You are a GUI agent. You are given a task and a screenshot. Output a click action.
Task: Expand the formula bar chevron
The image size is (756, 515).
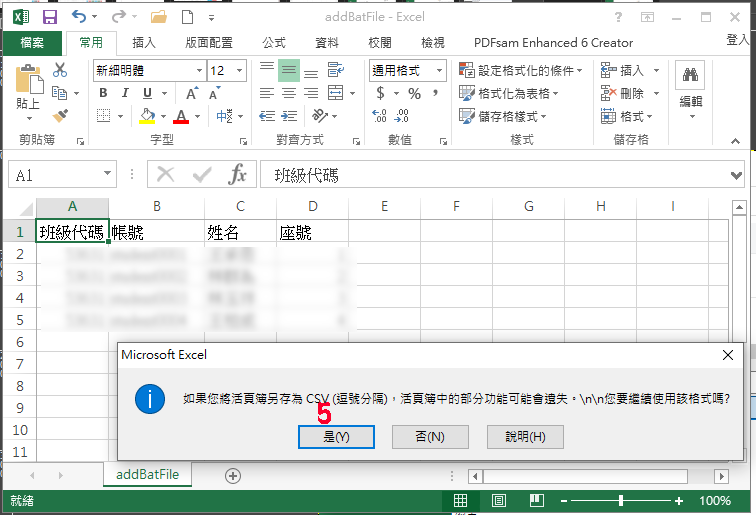click(736, 175)
